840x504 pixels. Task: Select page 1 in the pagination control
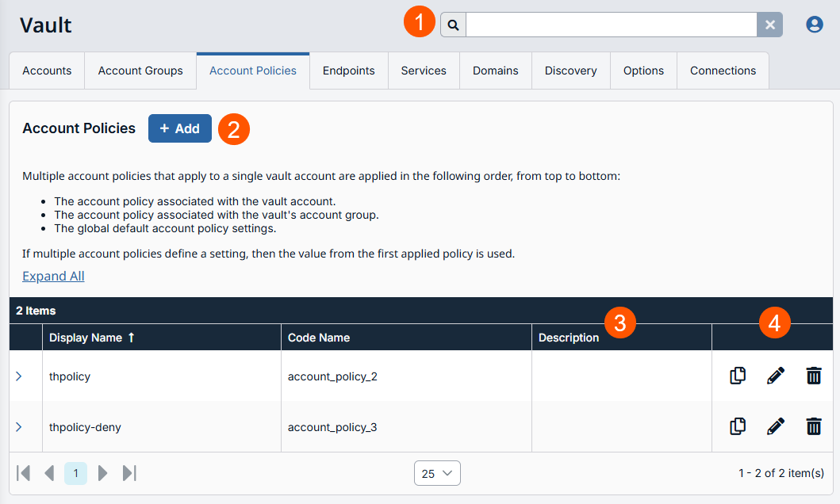(x=75, y=473)
